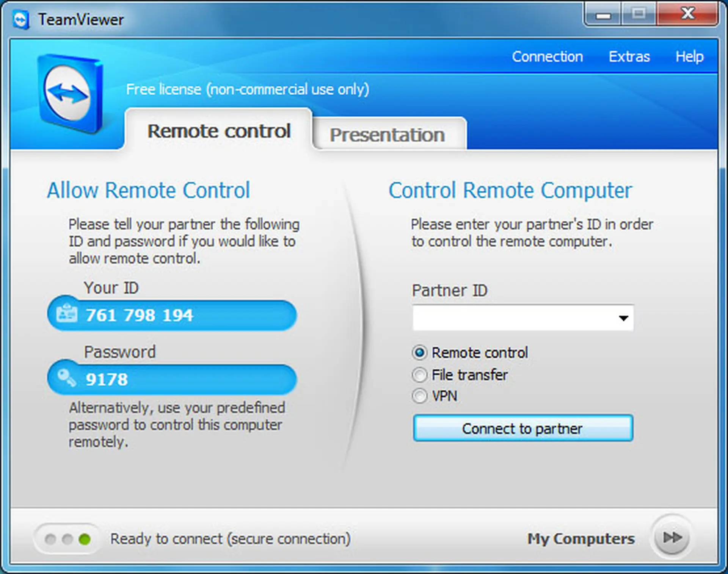Click the key icon beside the password
Image resolution: width=728 pixels, height=574 pixels.
point(67,377)
